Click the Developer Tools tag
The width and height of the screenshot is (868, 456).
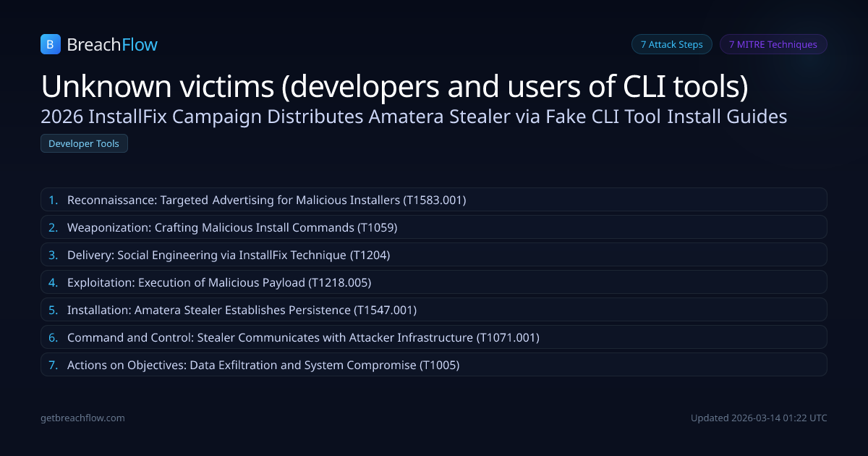coord(84,143)
